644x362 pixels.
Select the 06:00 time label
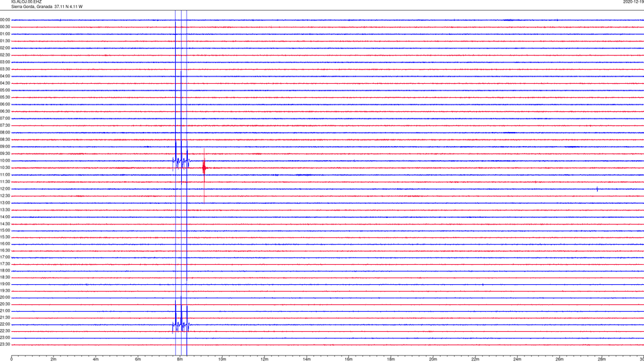pyautogui.click(x=5, y=105)
